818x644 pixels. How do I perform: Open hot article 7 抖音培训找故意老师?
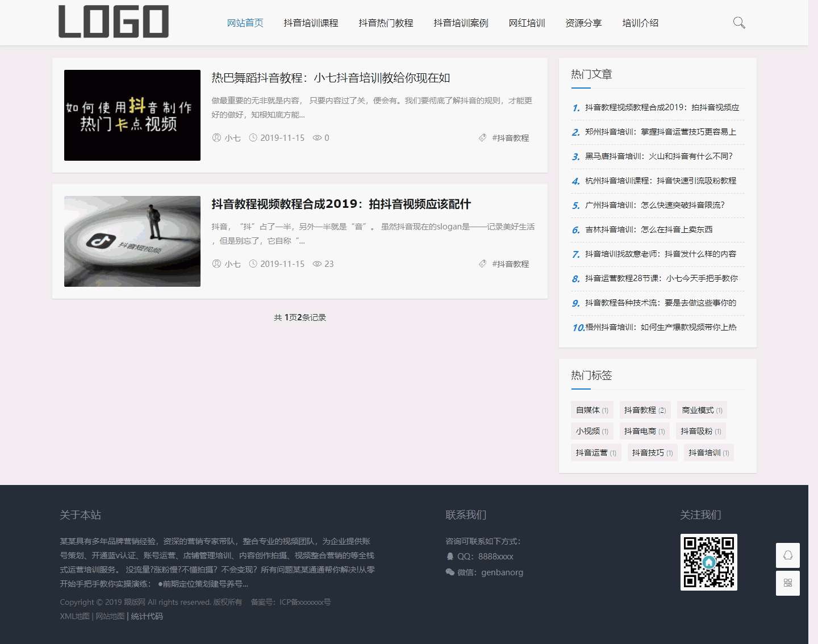pyautogui.click(x=661, y=254)
